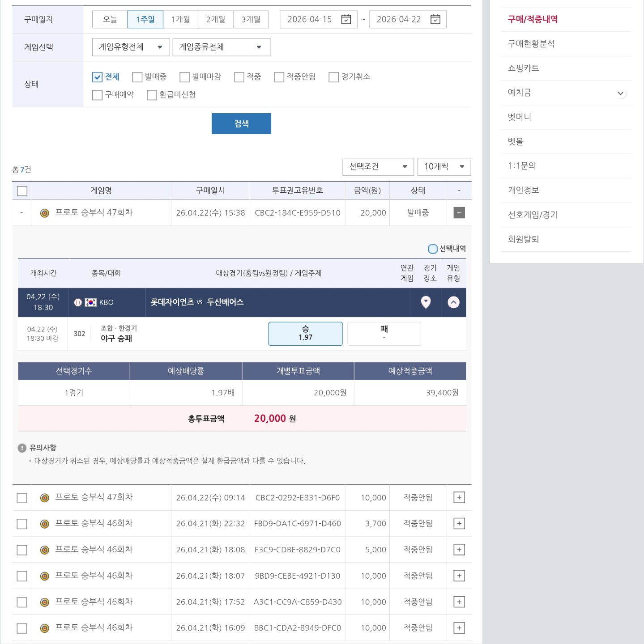
Task: Toggle the 선택내역 checkbox
Action: click(433, 249)
